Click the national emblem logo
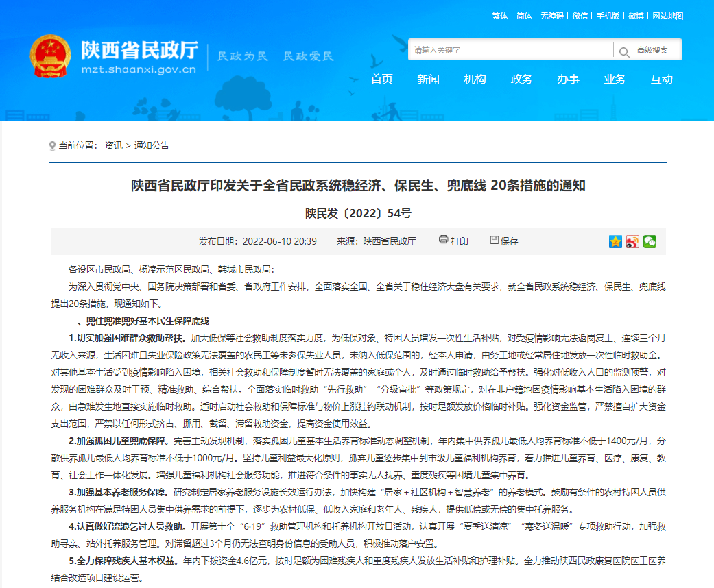Screen dimensions: 714x588 click(50, 58)
